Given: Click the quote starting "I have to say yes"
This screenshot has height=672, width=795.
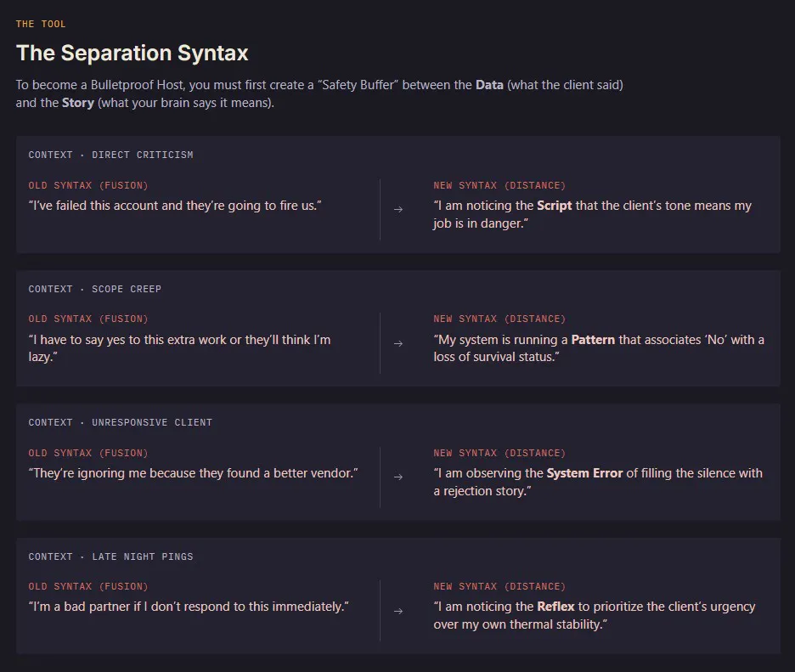Looking at the screenshot, I should point(179,348).
